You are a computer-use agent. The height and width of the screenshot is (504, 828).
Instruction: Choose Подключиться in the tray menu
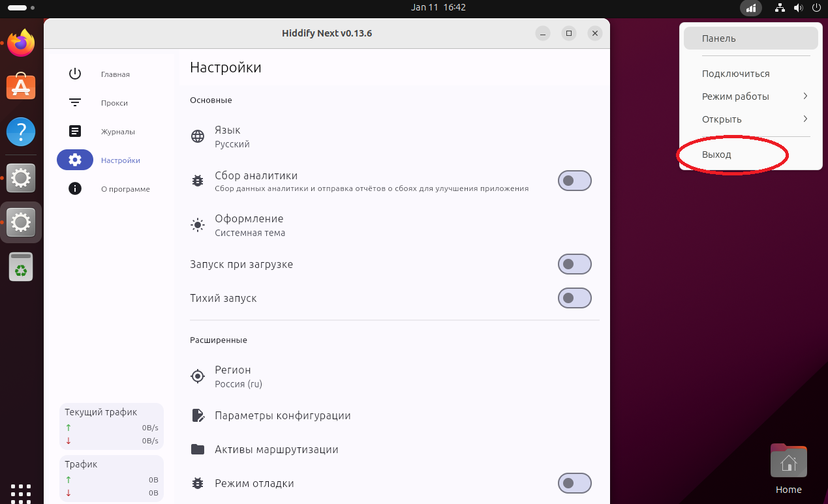(750, 74)
